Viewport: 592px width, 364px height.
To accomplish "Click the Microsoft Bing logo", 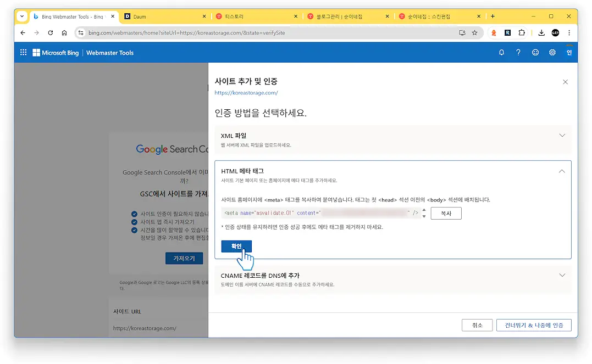I will (x=55, y=52).
